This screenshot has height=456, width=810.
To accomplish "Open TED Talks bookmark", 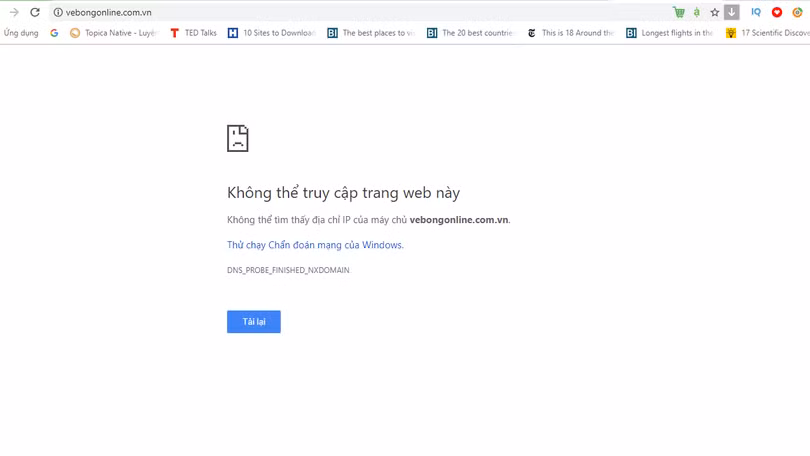I will (x=194, y=33).
